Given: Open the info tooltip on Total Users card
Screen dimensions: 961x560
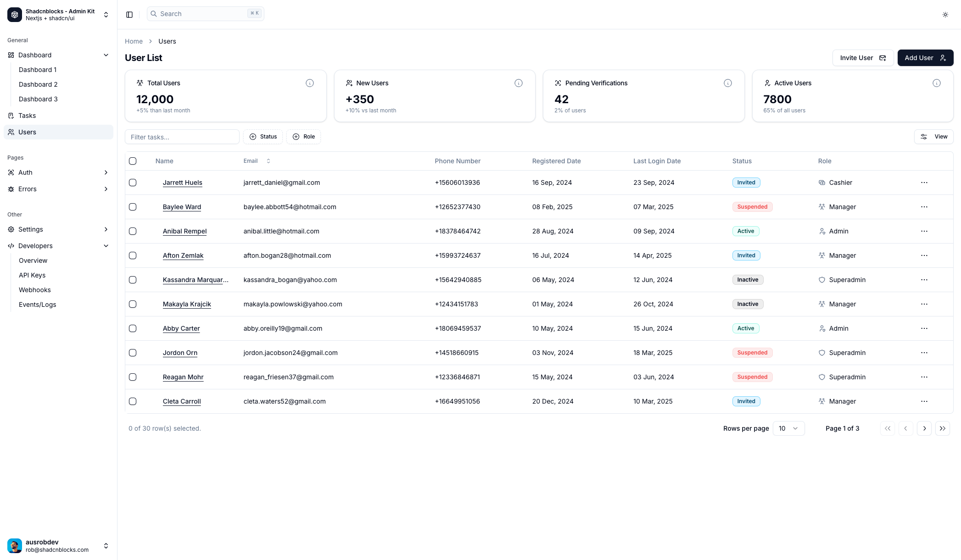Looking at the screenshot, I should tap(310, 83).
